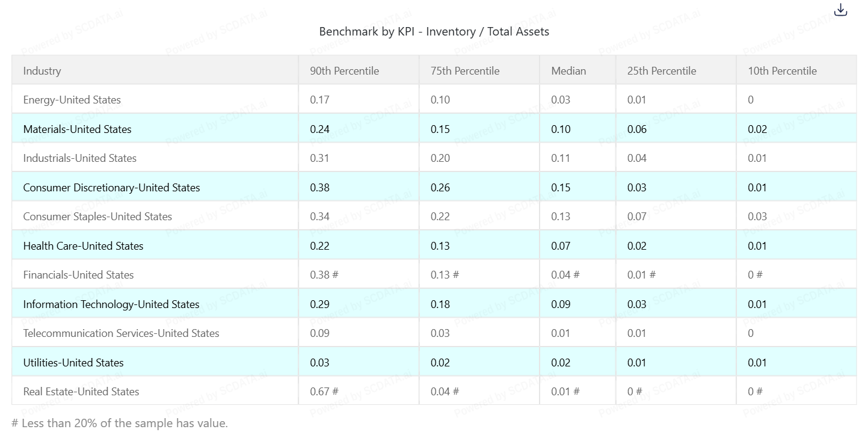Viewport: 868px width, 438px height.
Task: Click the Health Care-United States row label
Action: pos(83,246)
